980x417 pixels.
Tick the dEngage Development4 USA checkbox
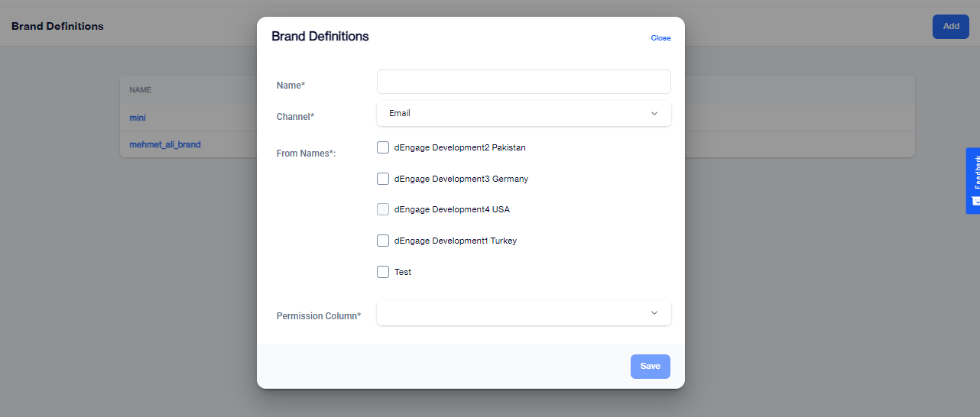383,209
